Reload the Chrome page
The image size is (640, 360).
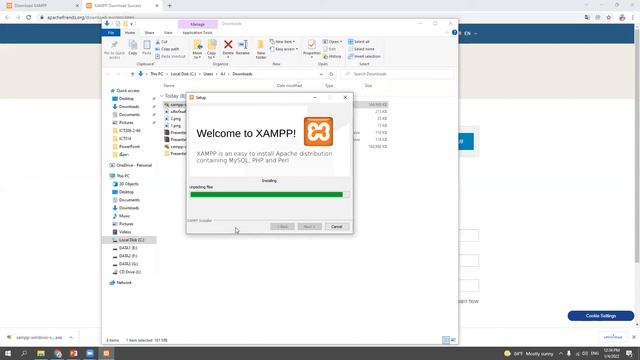pos(29,18)
